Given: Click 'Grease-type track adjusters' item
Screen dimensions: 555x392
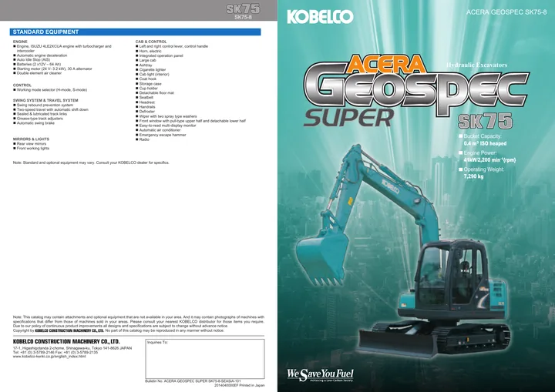Looking at the screenshot, I should tap(38, 119).
